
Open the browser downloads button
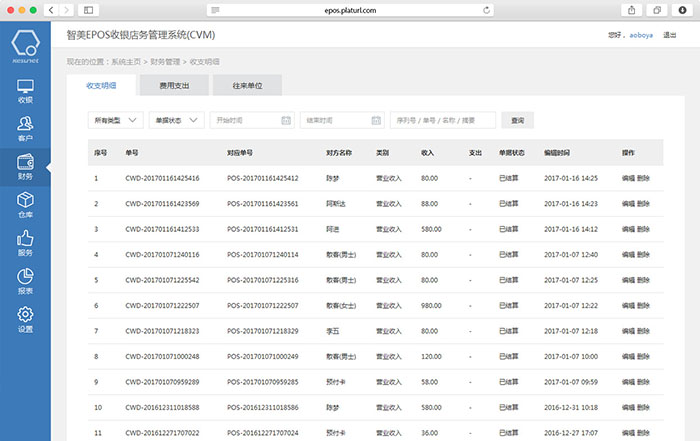coord(683,10)
